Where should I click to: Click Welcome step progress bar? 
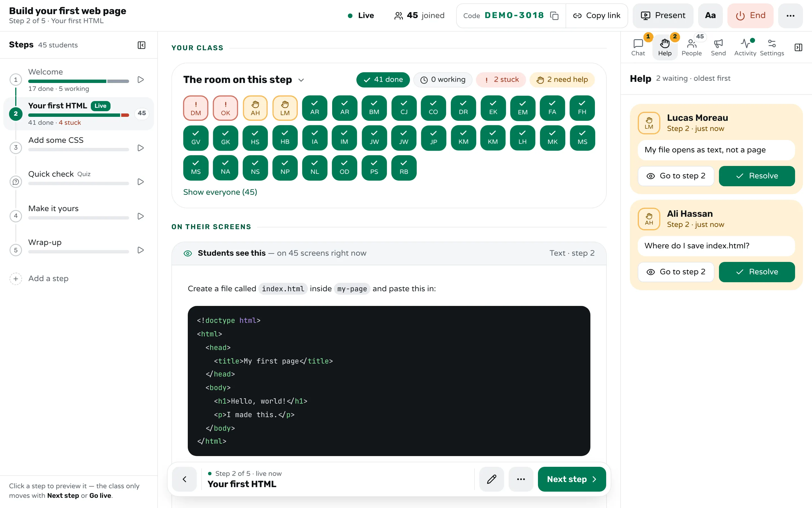point(78,81)
